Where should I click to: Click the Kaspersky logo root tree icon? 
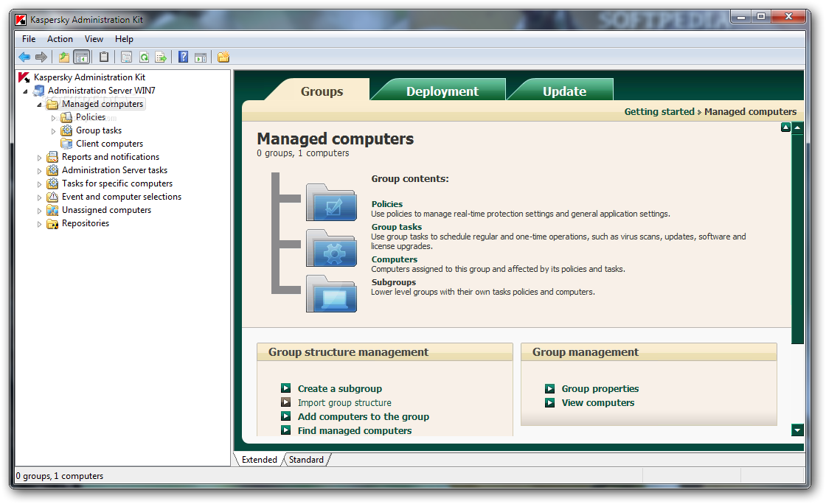pos(24,77)
